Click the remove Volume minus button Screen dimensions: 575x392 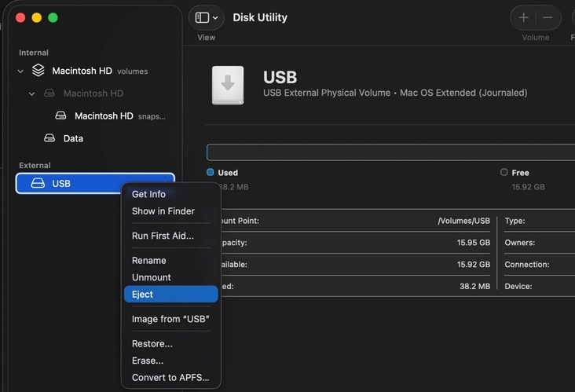coord(548,17)
